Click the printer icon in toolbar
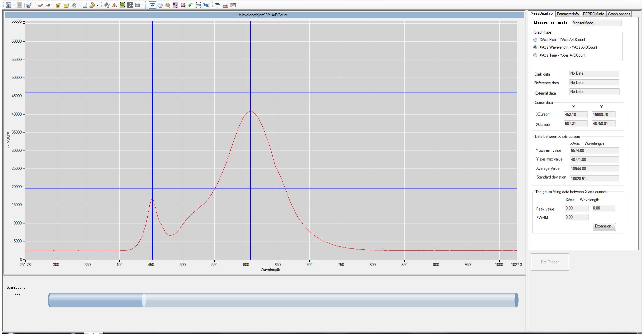 pos(85,5)
